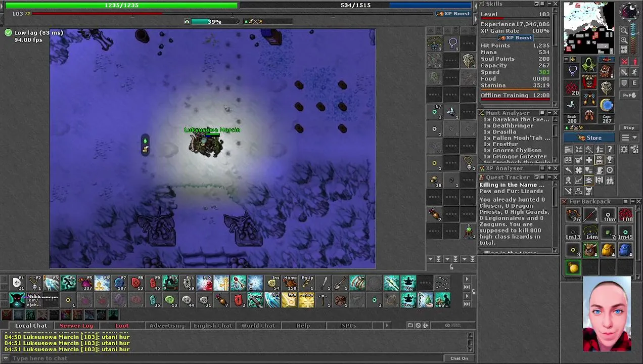This screenshot has width=643, height=364.
Task: Toggle the Chat On button
Action: 459,358
